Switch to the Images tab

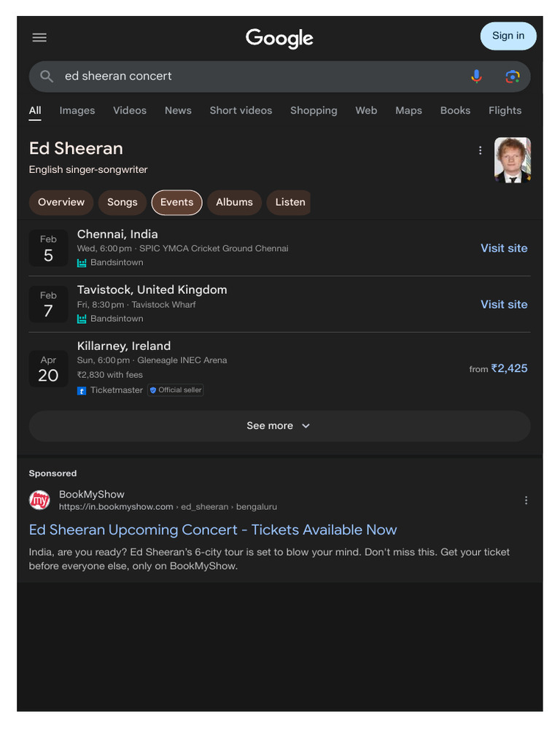pyautogui.click(x=77, y=110)
